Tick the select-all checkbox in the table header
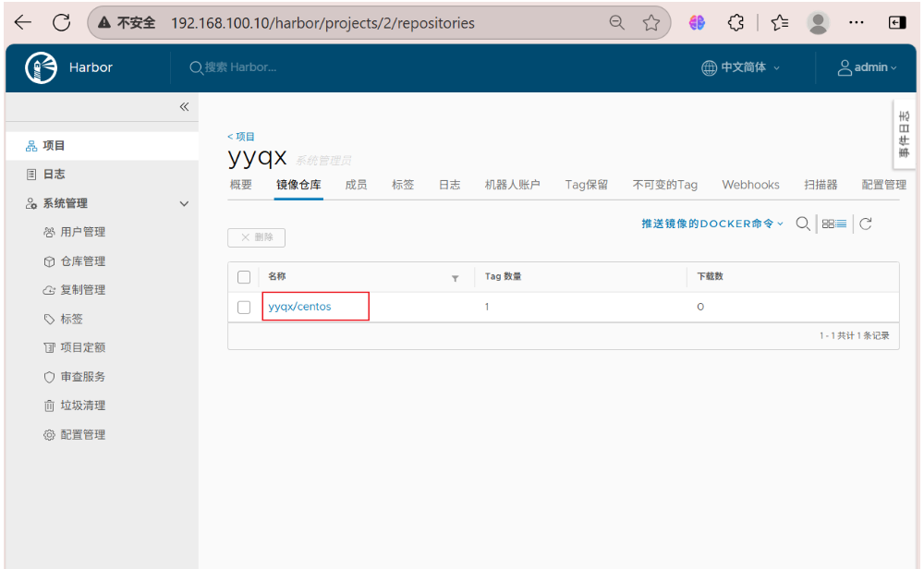 click(244, 277)
